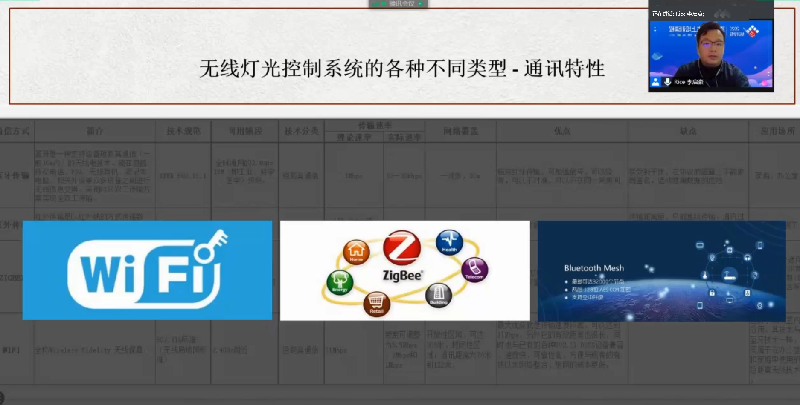Image resolution: width=800 pixels, height=405 pixels.
Task: Click the red ZigBee Z logo
Action: pos(402,248)
